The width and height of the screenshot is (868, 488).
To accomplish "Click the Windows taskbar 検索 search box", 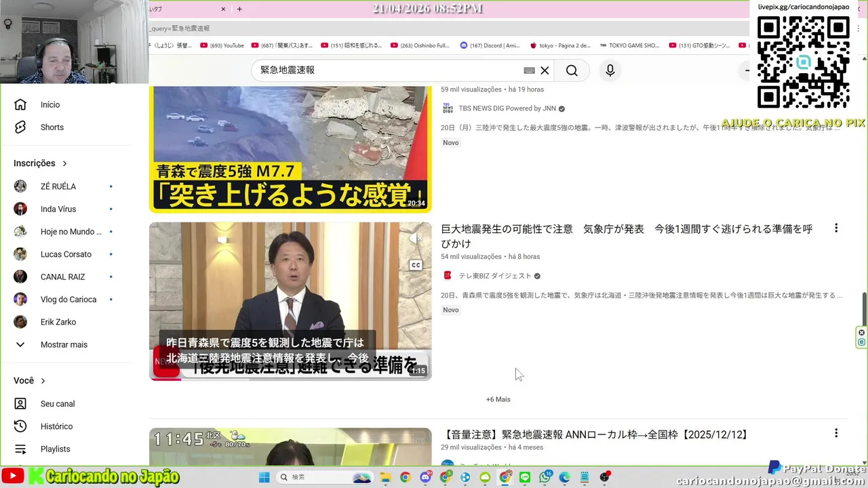I will (323, 477).
